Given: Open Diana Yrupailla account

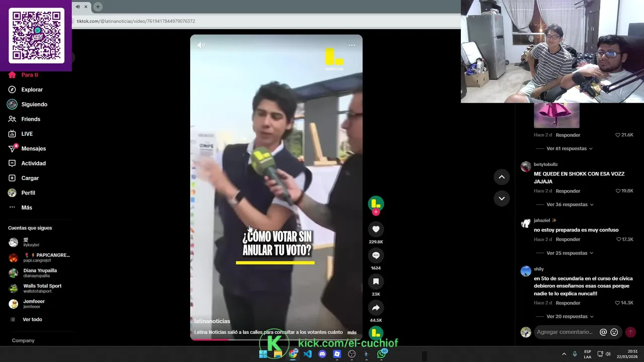Looking at the screenshot, I should point(33,273).
